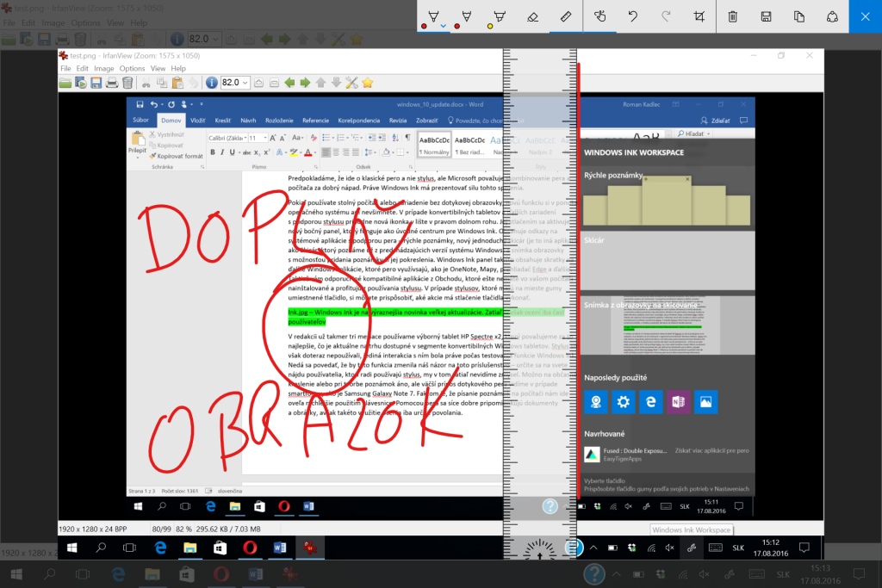Select the ballpoint pen tool

[x=433, y=15]
